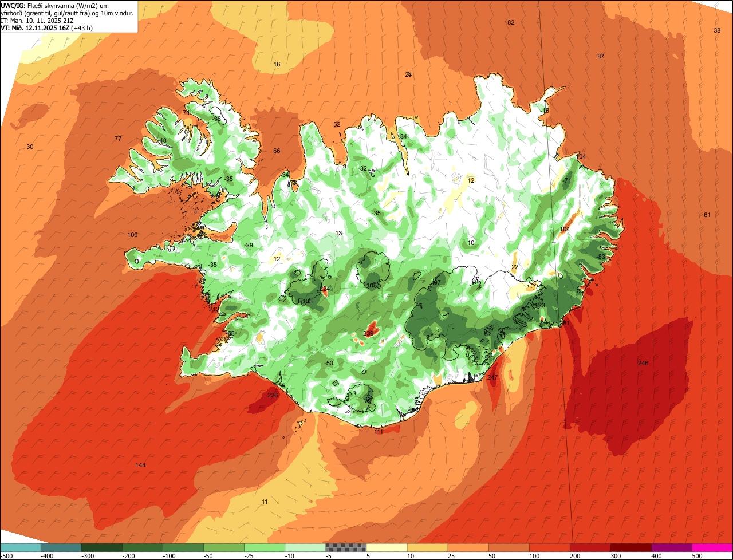The height and width of the screenshot is (560, 733).
Task: Click the map value '-29' in western Iceland
Action: [x=248, y=245]
